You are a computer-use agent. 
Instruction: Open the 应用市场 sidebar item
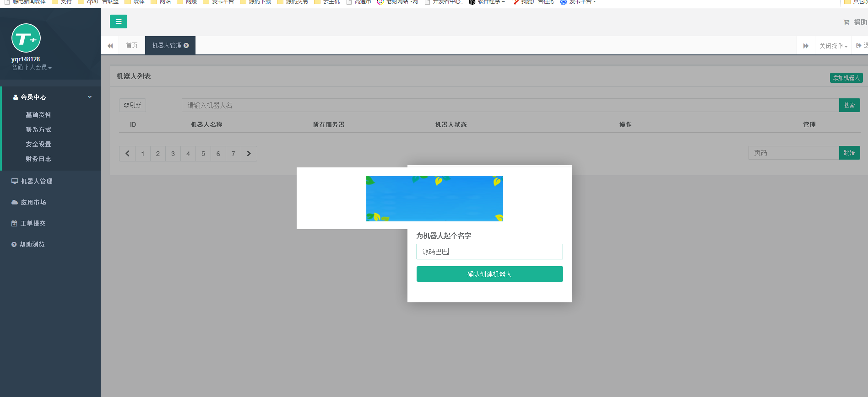[x=33, y=202]
